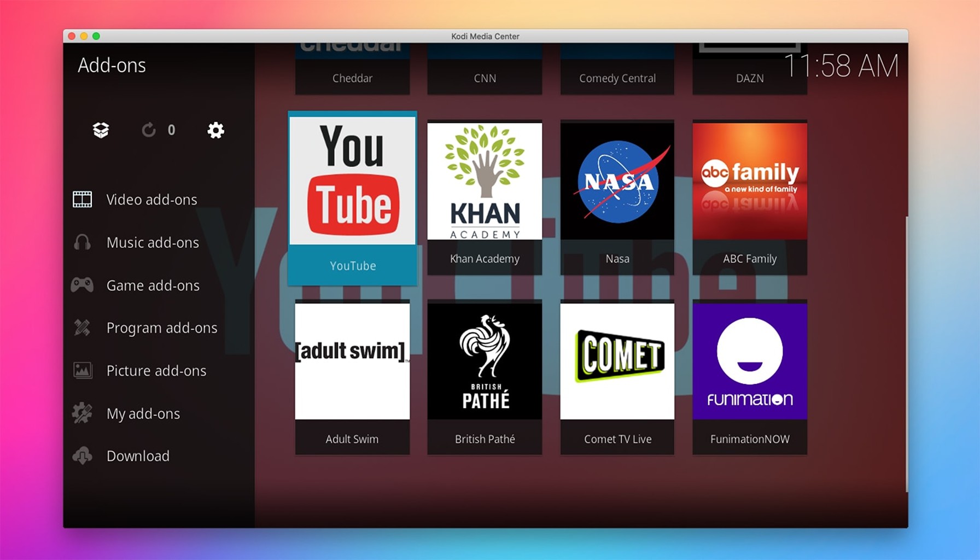Click the Comet TV Live caption text

coord(617,439)
